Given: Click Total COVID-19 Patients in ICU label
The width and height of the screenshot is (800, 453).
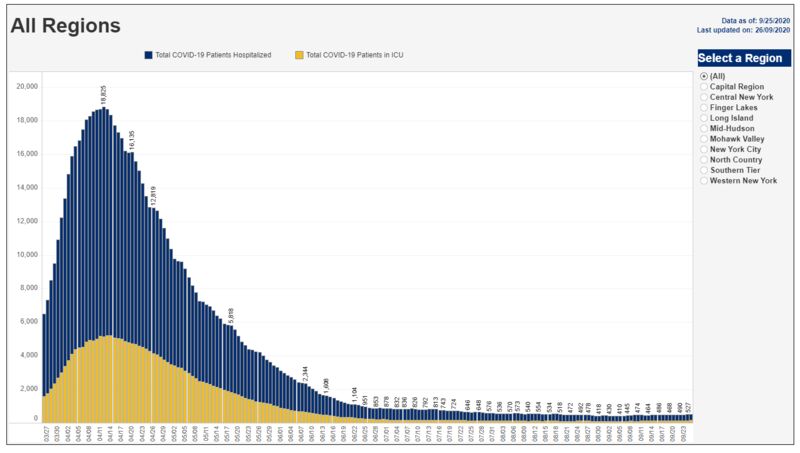Looking at the screenshot, I should (355, 55).
